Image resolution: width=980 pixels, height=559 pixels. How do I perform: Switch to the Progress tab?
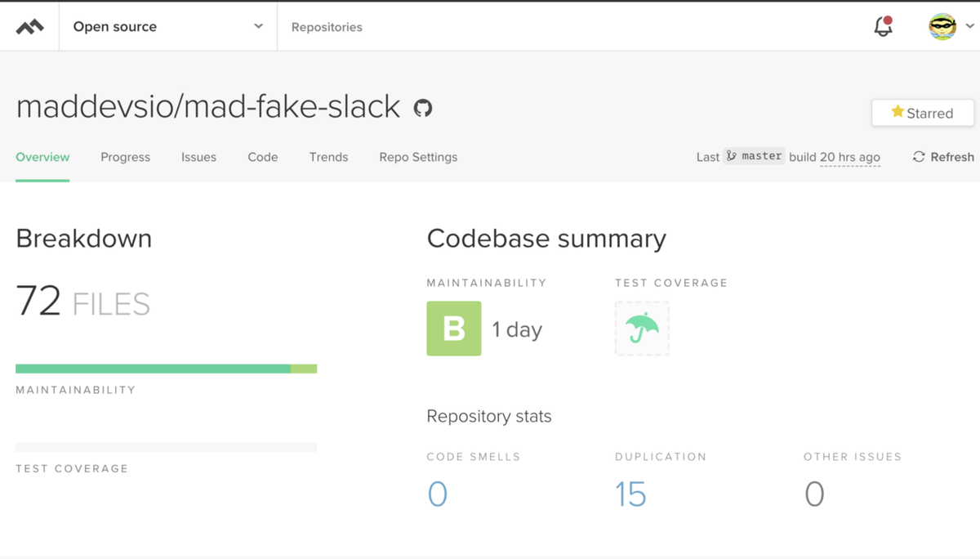125,157
